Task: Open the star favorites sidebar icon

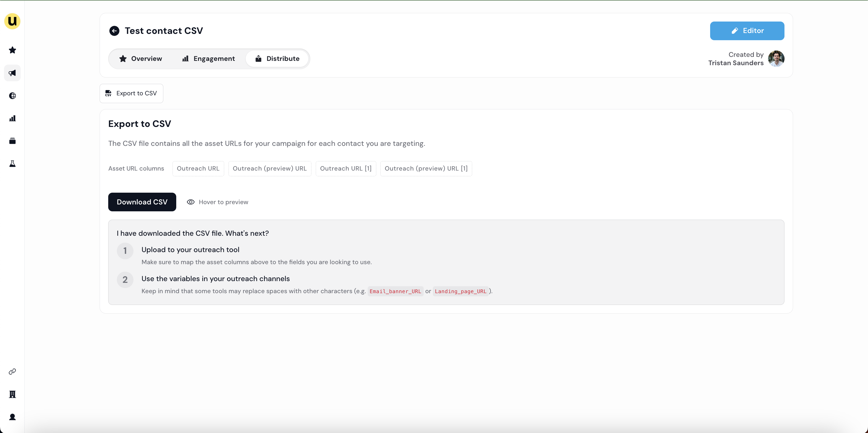Action: tap(12, 50)
